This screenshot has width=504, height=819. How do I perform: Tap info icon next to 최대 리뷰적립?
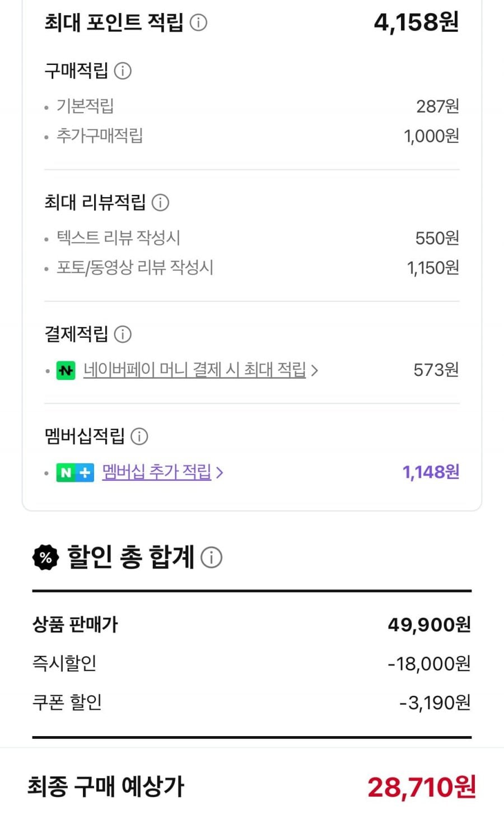click(x=160, y=202)
